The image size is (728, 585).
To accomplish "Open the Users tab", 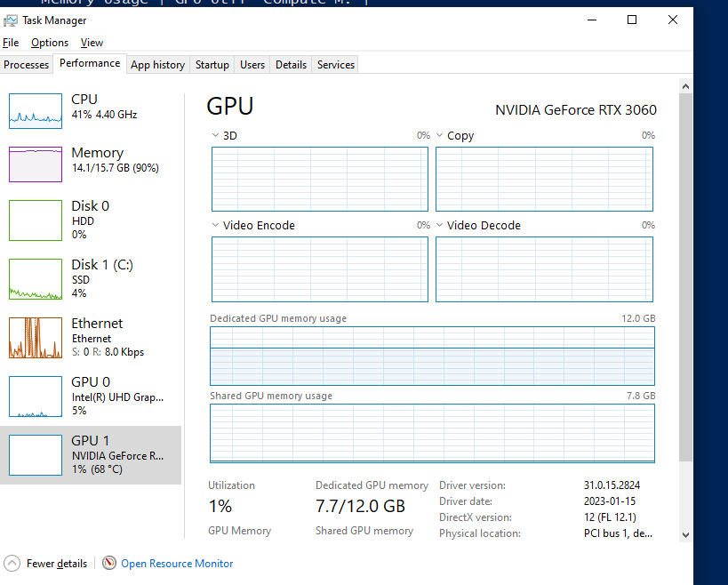I will [252, 64].
